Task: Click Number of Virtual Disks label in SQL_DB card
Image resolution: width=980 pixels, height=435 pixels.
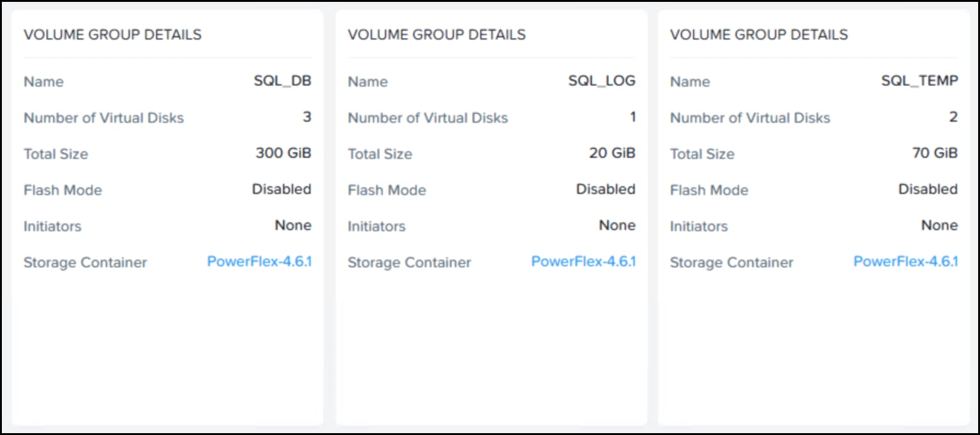Action: click(104, 118)
